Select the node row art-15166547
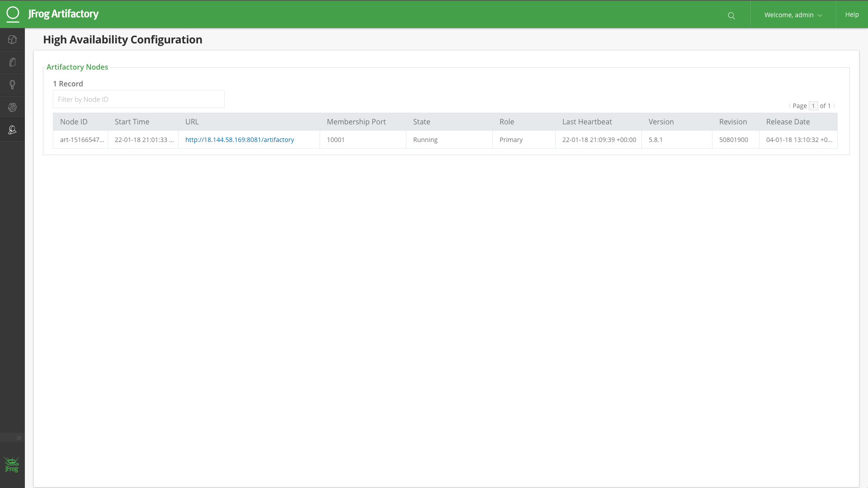The width and height of the screenshot is (868, 488). (x=81, y=140)
